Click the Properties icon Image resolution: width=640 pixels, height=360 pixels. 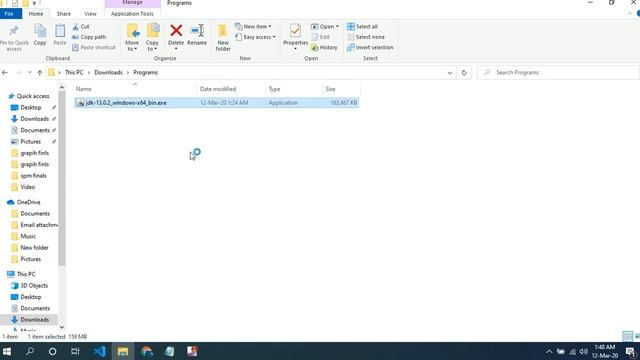295,31
